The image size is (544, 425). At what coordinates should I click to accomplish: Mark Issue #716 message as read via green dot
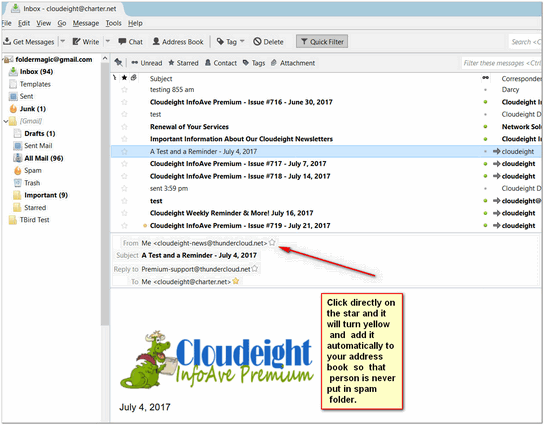[x=485, y=102]
